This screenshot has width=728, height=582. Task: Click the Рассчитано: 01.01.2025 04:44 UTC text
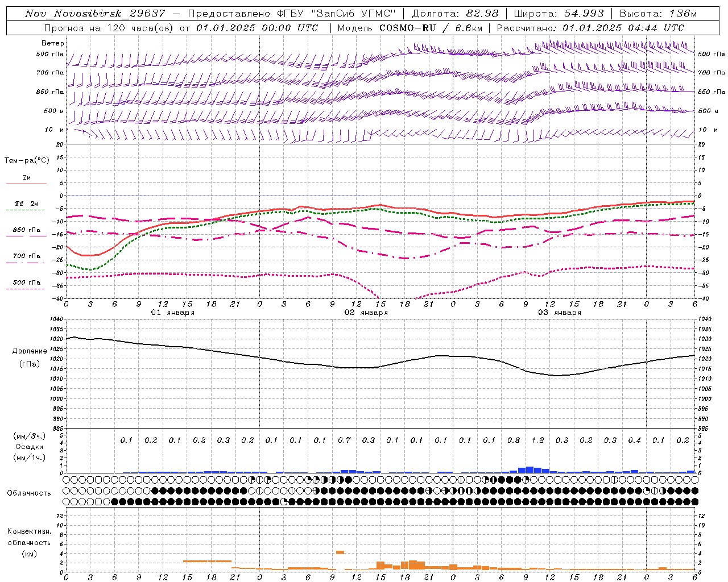click(590, 28)
